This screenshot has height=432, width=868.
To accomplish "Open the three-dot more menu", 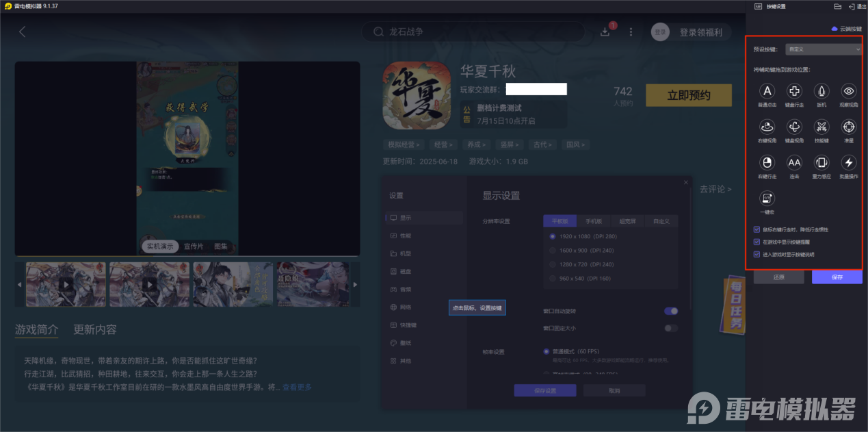I will (631, 31).
